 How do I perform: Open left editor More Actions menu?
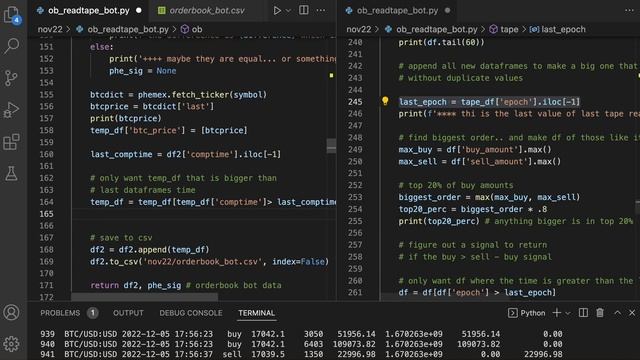pyautogui.click(x=321, y=10)
